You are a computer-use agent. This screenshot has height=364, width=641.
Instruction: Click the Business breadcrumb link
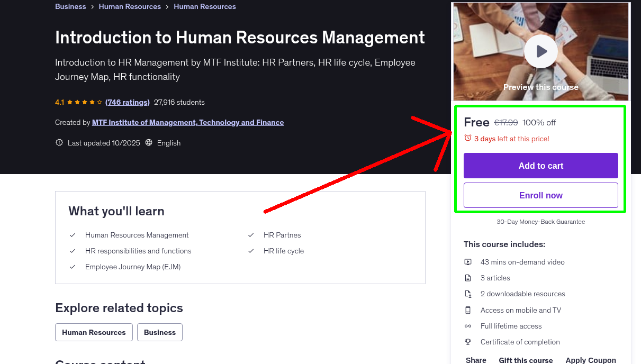70,6
